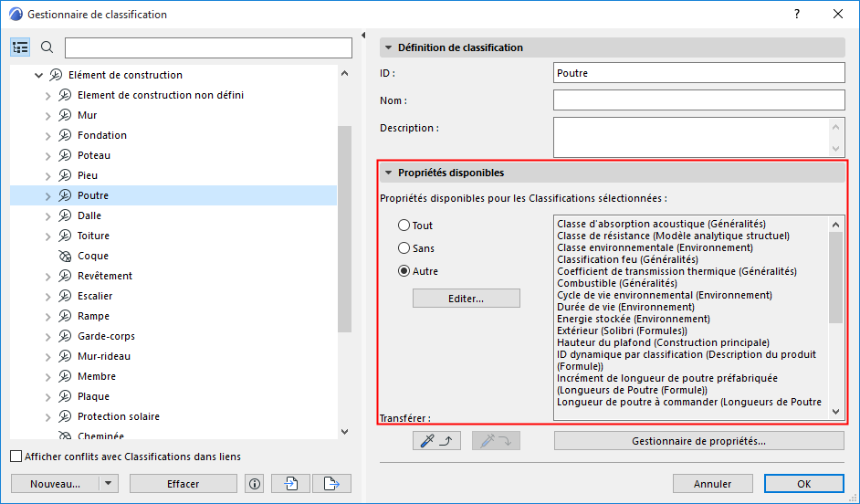The width and height of the screenshot is (860, 504).
Task: Click the classification search input box
Action: (208, 47)
